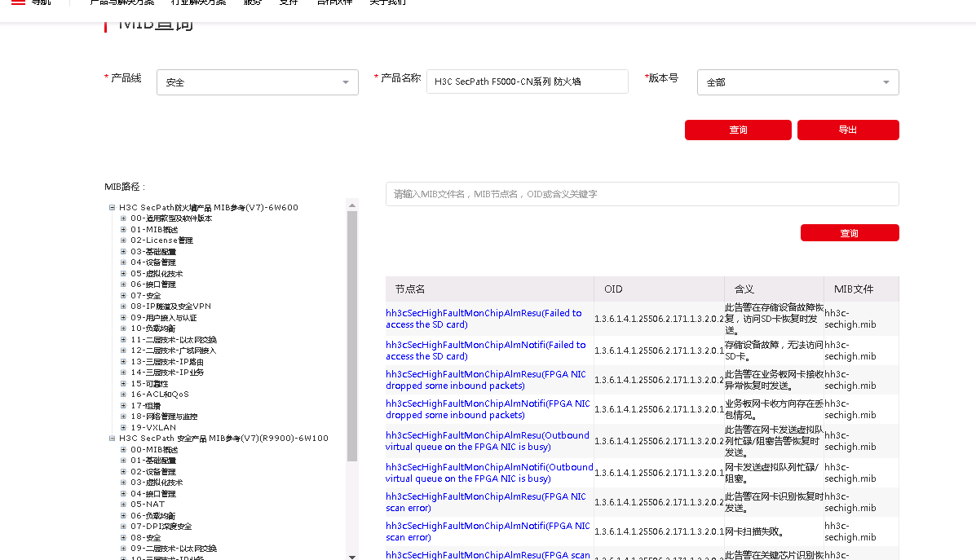
Task: Select the 14-三层技术-IP业务 tree item
Action: pos(167,372)
